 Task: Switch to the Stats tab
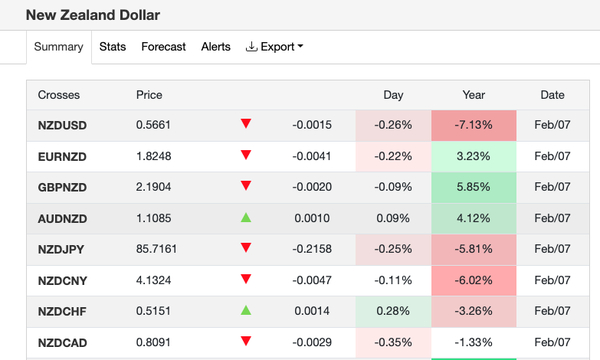[x=112, y=47]
